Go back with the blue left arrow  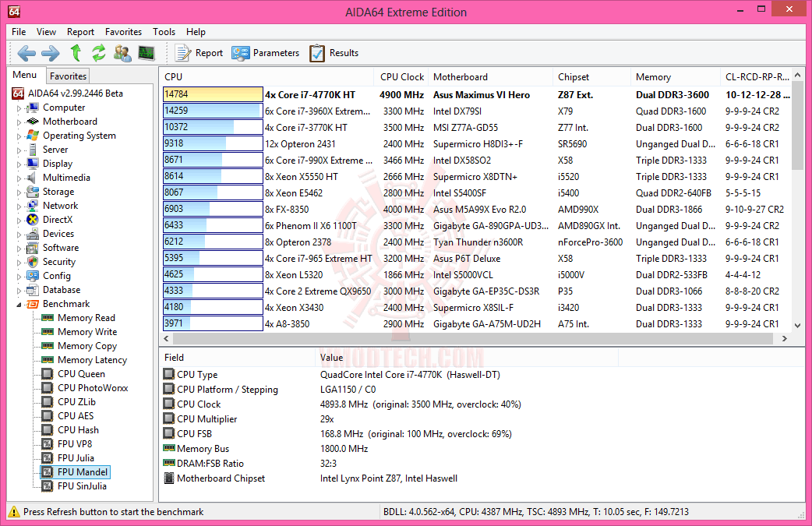[x=26, y=53]
